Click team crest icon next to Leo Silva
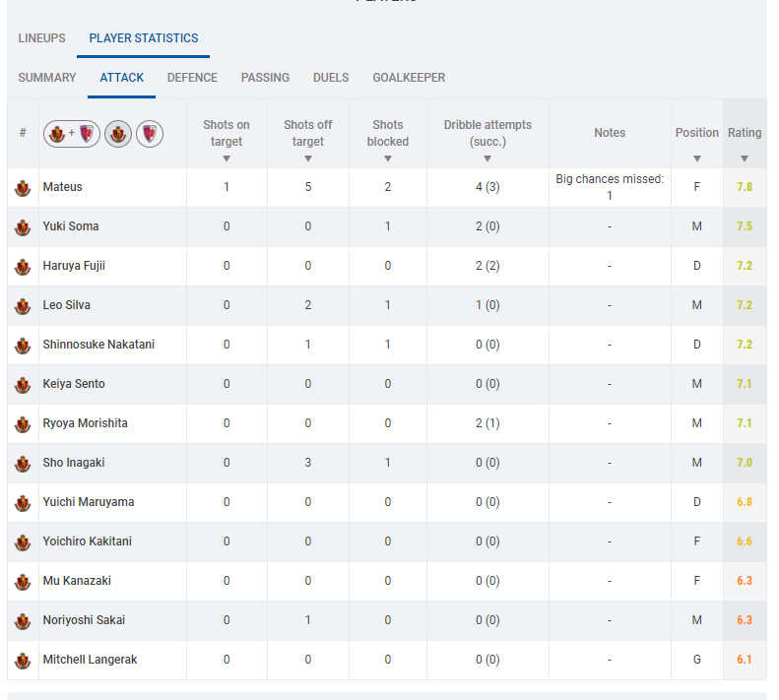 pyautogui.click(x=23, y=306)
